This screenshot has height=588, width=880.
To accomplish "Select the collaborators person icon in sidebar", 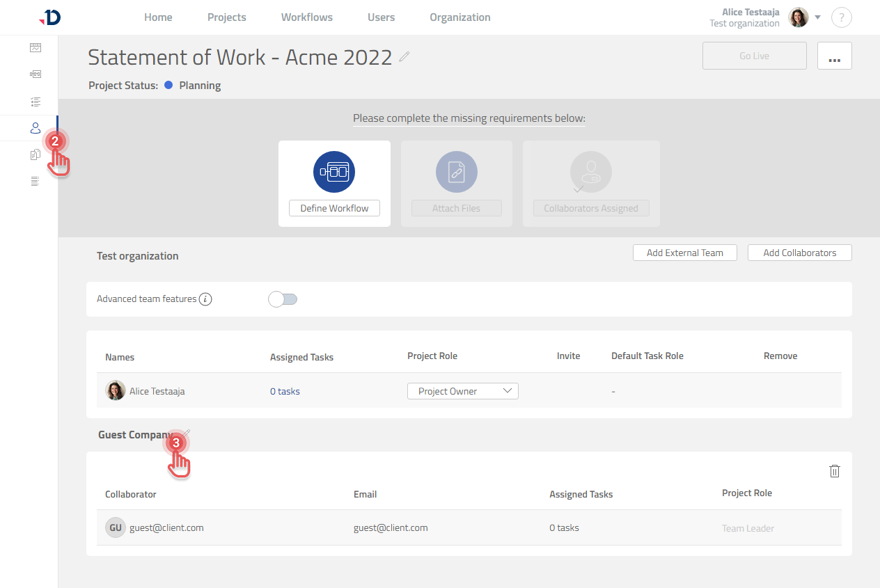I will [x=36, y=128].
